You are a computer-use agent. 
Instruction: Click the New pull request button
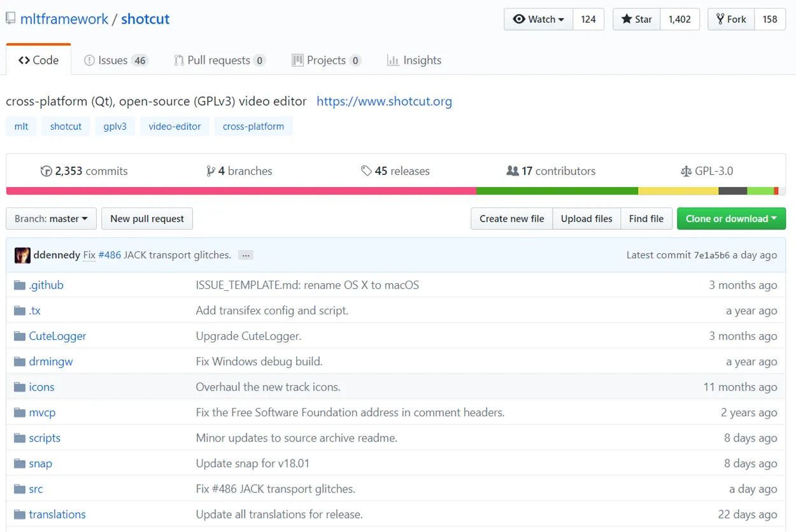coord(147,218)
